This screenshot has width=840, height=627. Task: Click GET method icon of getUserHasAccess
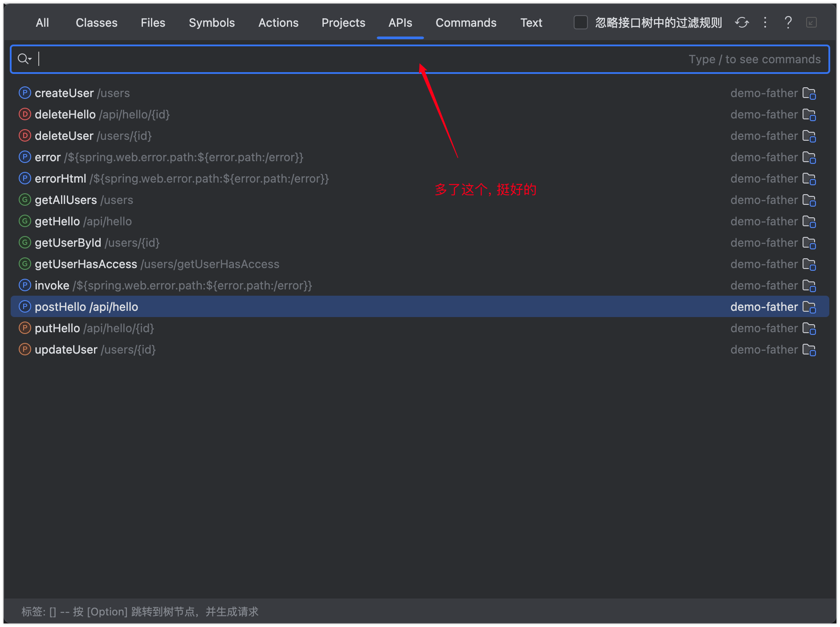(x=25, y=264)
